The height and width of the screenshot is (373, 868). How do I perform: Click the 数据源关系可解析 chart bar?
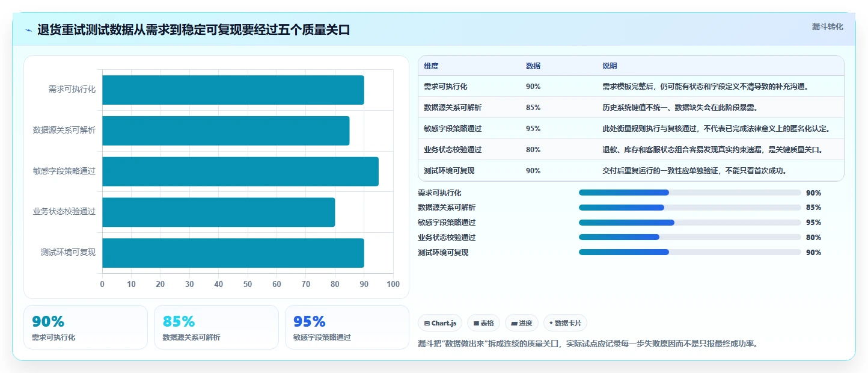point(226,131)
